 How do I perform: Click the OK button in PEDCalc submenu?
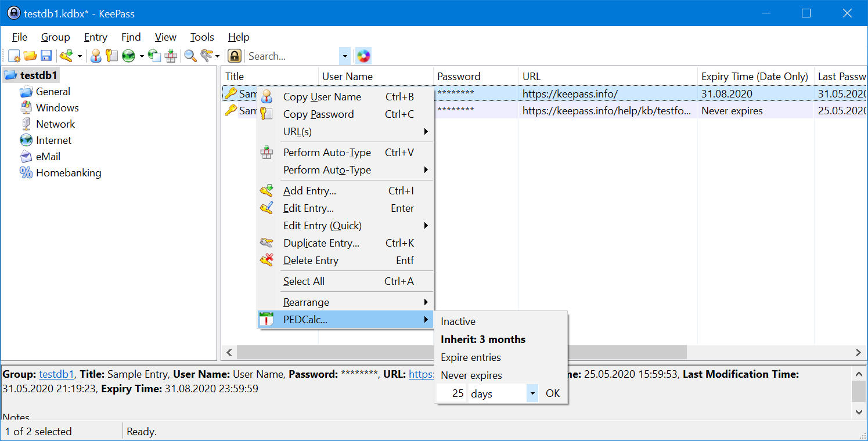553,393
